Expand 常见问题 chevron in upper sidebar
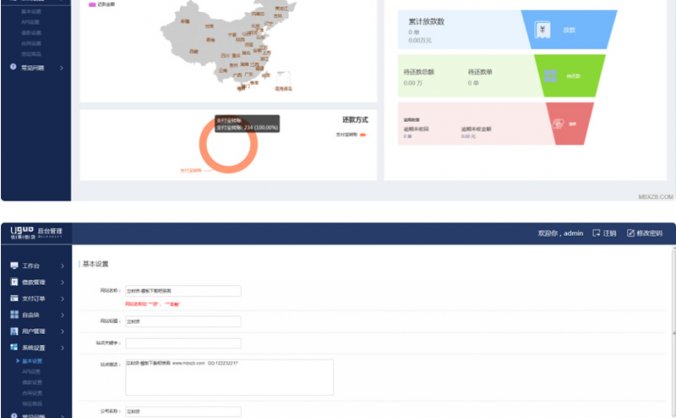The width and height of the screenshot is (676, 418). click(x=61, y=68)
